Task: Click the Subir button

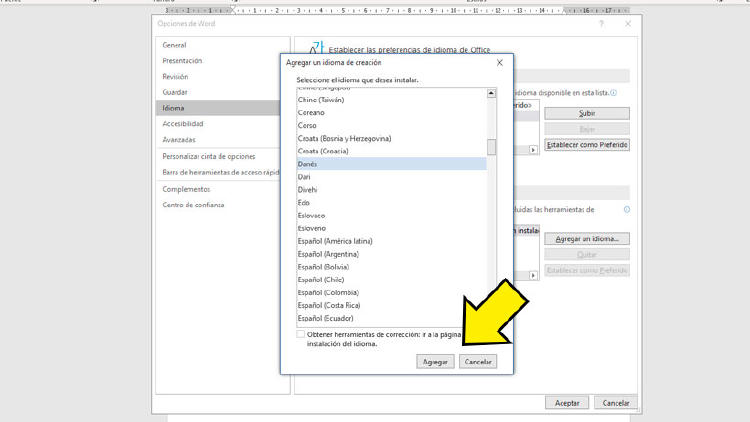Action: (x=587, y=113)
